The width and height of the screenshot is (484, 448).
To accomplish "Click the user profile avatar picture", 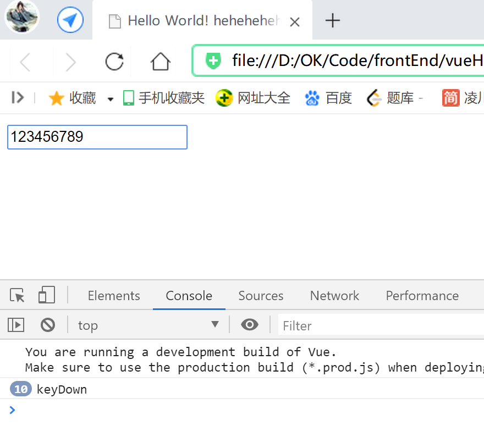I will (x=21, y=17).
